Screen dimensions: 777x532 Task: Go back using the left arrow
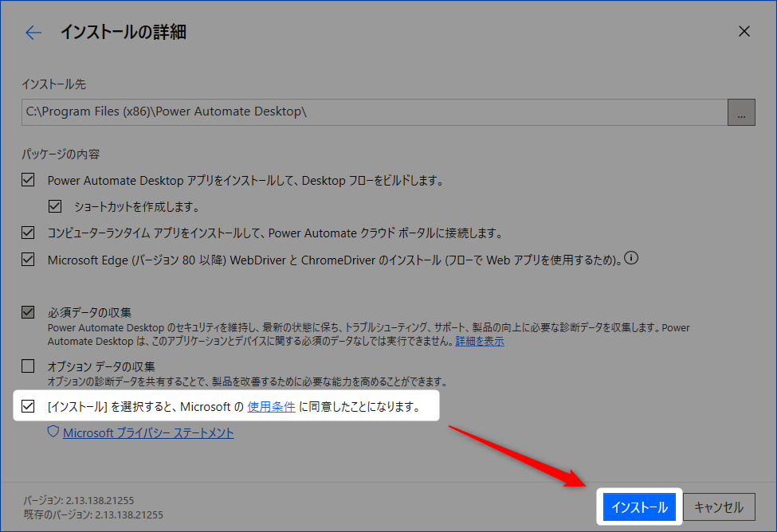tap(33, 33)
